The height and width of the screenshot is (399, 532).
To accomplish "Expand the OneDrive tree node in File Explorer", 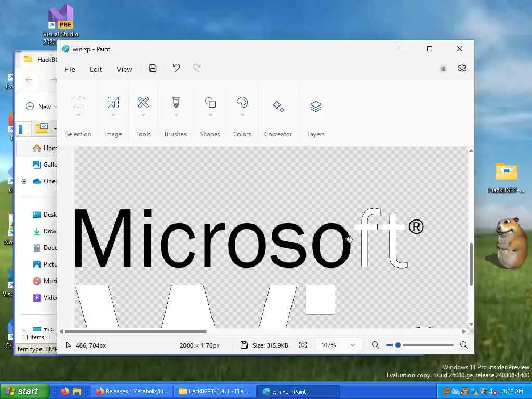I will coord(24,181).
